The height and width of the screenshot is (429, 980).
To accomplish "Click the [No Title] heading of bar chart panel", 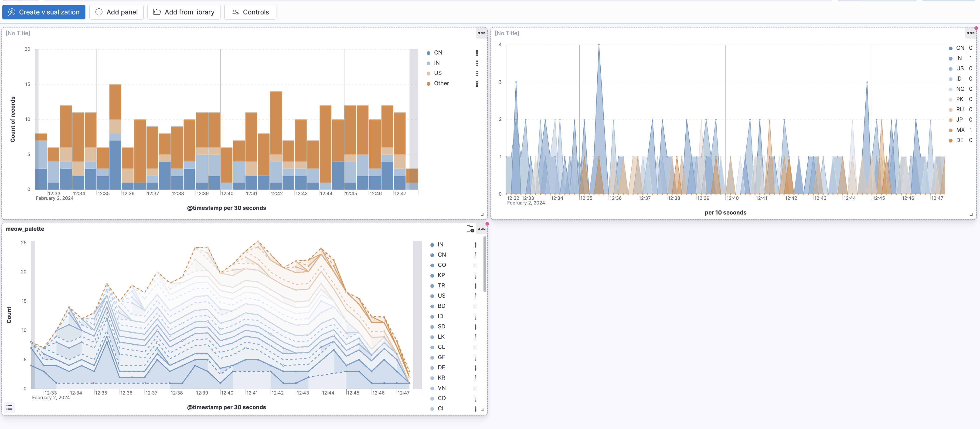I will click(18, 34).
